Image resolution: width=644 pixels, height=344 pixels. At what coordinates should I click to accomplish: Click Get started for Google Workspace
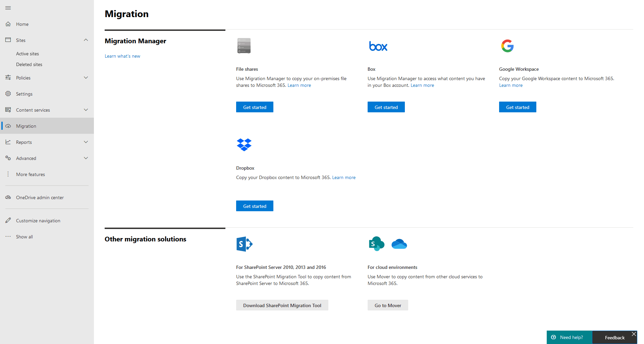(518, 107)
